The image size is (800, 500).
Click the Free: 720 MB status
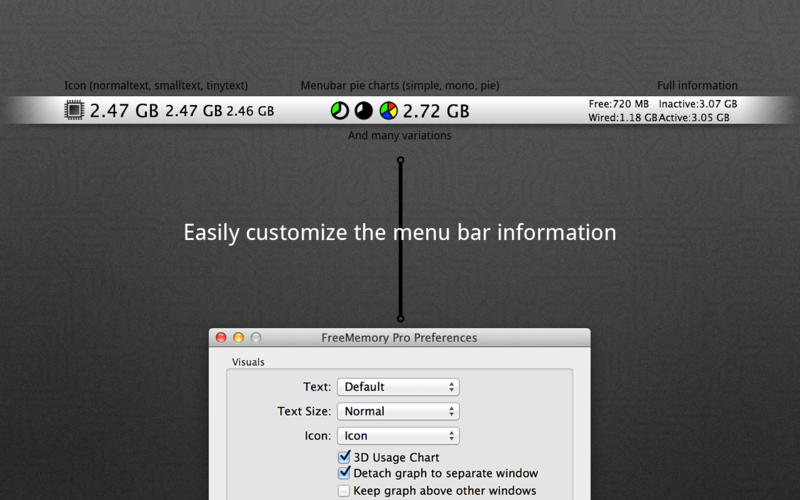(618, 104)
